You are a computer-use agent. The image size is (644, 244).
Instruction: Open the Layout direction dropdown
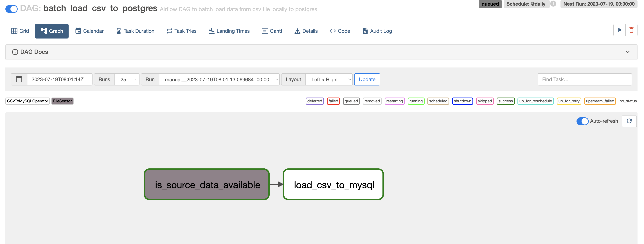pyautogui.click(x=329, y=80)
